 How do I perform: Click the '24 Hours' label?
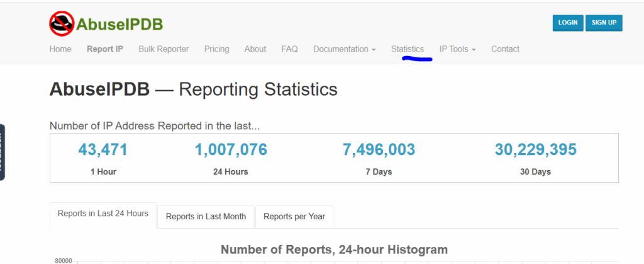coord(230,172)
